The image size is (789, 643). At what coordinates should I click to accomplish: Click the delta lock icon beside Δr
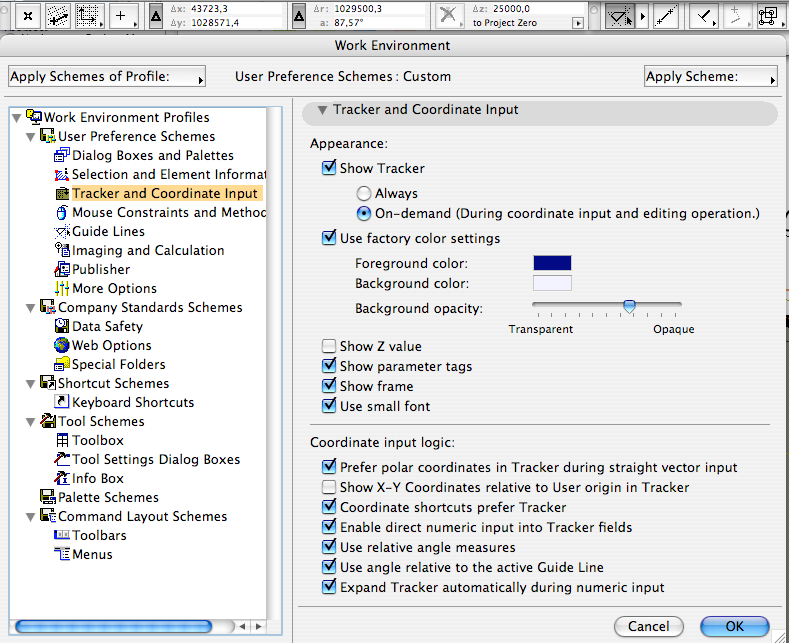coord(299,17)
